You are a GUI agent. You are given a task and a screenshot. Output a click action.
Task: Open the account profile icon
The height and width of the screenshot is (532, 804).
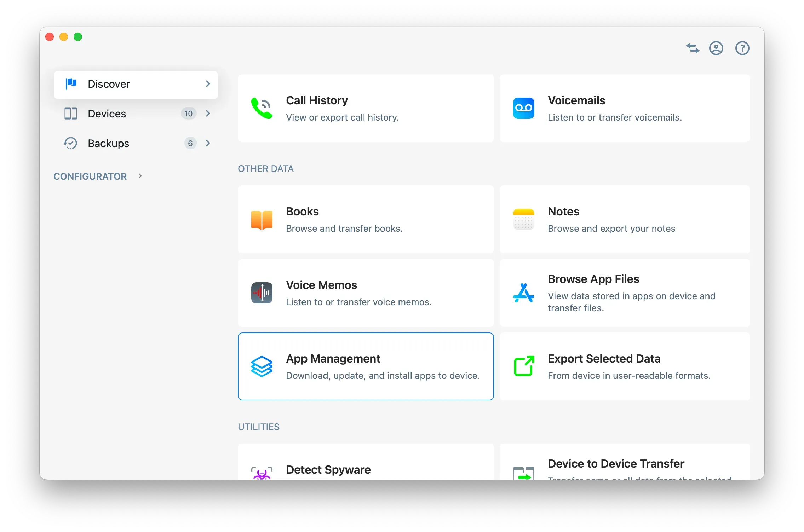click(716, 48)
